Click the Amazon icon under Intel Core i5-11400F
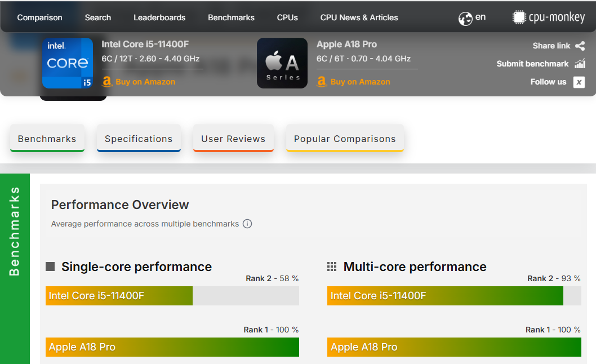The width and height of the screenshot is (596, 364). pos(107,82)
